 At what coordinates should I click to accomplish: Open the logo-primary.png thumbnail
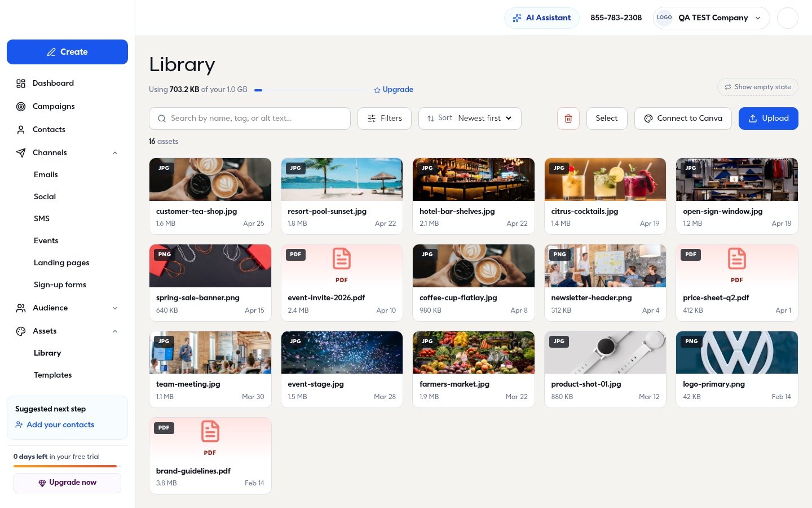737,352
